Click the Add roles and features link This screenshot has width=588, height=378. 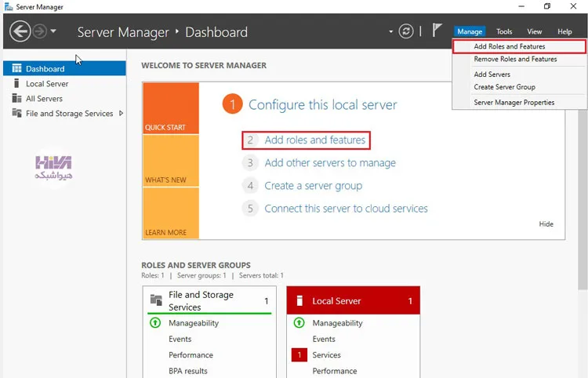click(314, 140)
